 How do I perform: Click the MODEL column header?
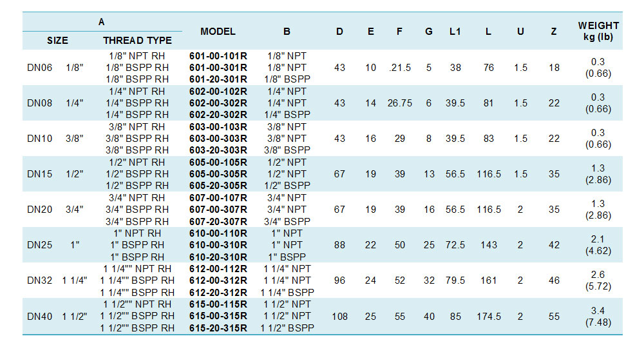point(218,32)
